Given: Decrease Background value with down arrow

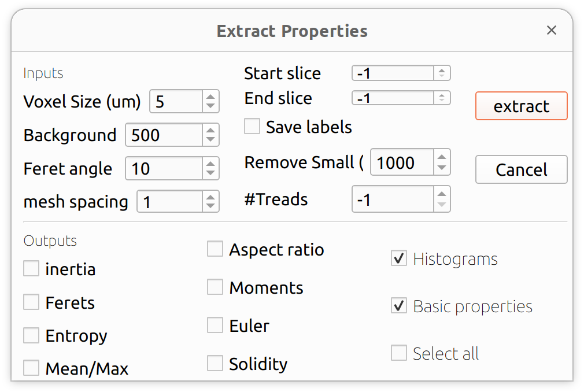Looking at the screenshot, I should coord(210,140).
